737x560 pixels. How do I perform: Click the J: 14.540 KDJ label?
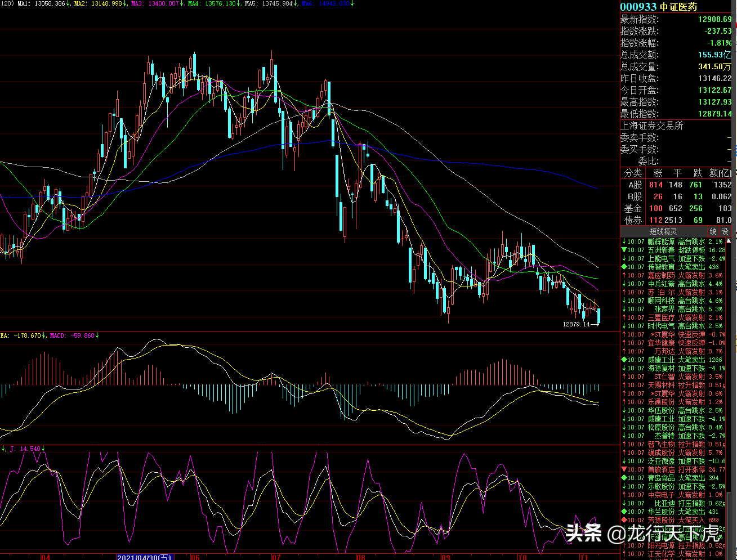coord(27,449)
